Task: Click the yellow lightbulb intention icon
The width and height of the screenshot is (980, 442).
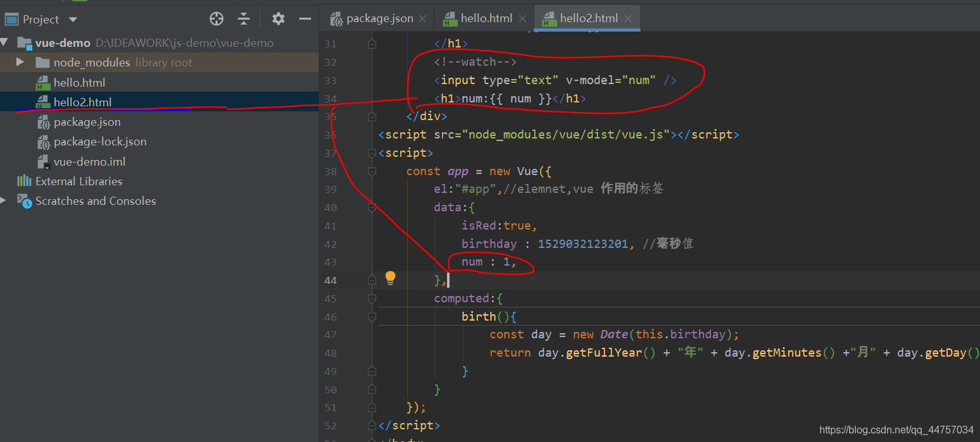Action: tap(390, 278)
